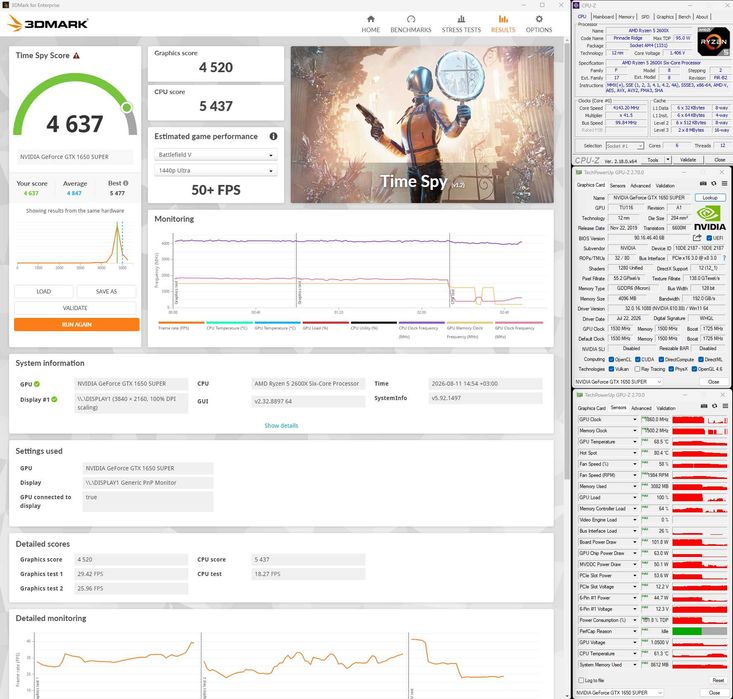733x699 pixels.
Task: Toggle the Vulkan checkbox
Action: pyautogui.click(x=611, y=369)
